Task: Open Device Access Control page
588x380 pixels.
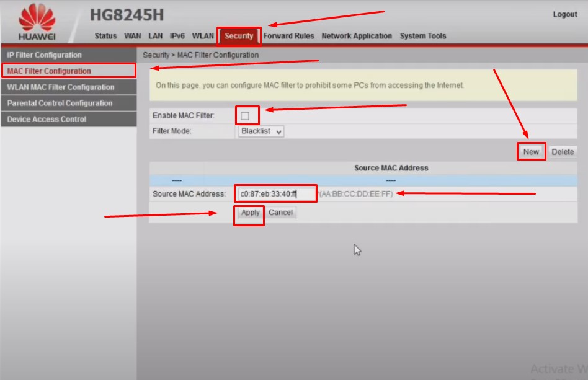Action: point(69,119)
